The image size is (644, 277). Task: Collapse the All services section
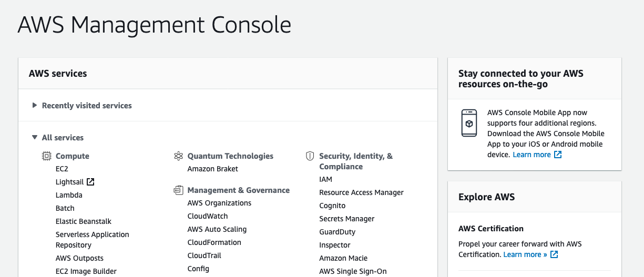57,138
